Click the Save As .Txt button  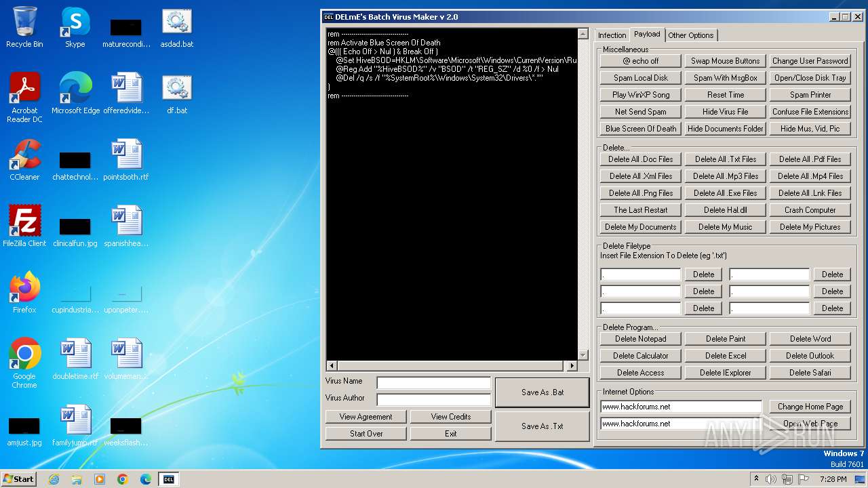542,426
